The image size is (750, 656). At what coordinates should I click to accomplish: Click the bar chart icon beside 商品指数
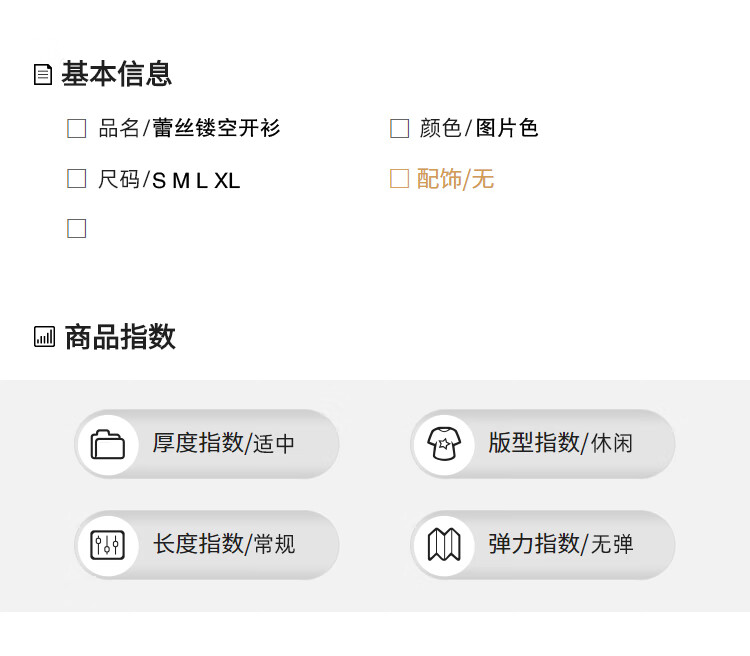coord(44,337)
